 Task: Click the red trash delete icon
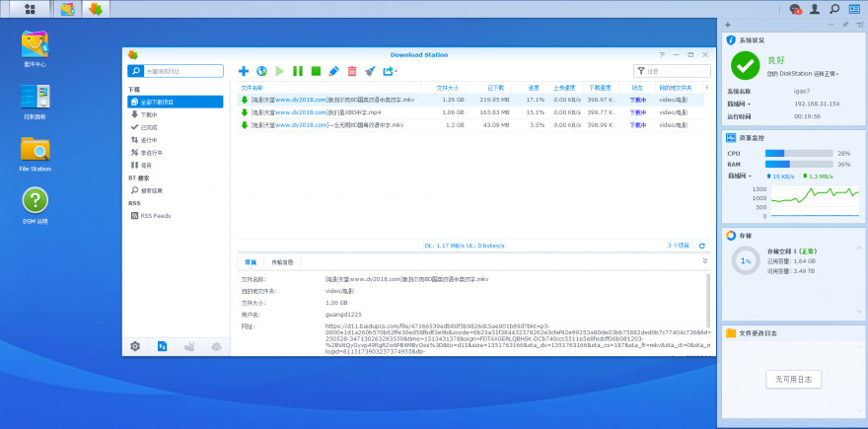tap(351, 71)
